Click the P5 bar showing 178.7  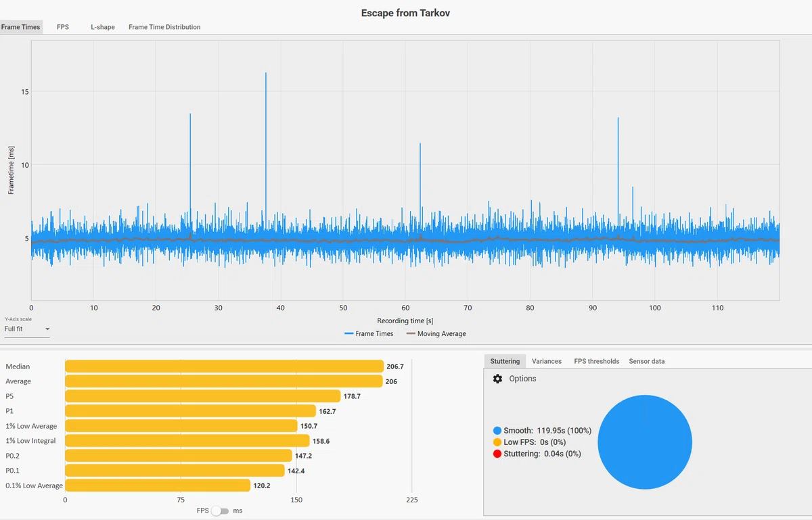202,396
